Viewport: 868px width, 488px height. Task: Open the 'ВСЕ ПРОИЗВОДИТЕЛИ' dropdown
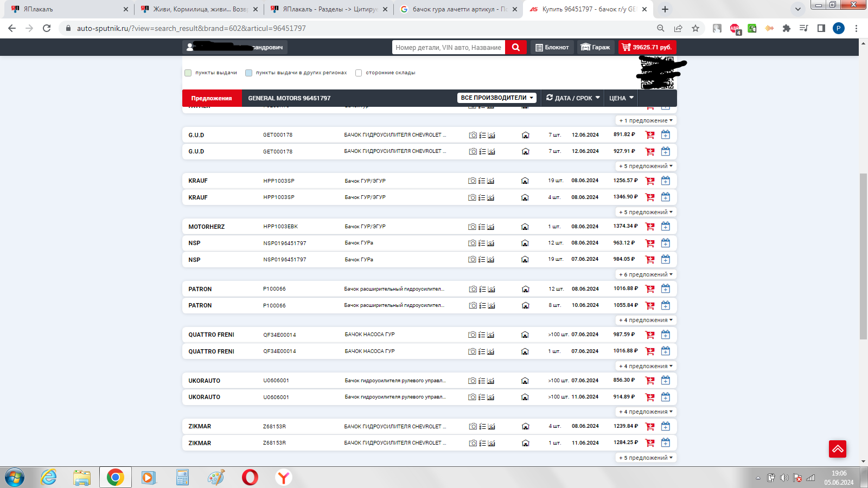pyautogui.click(x=497, y=98)
